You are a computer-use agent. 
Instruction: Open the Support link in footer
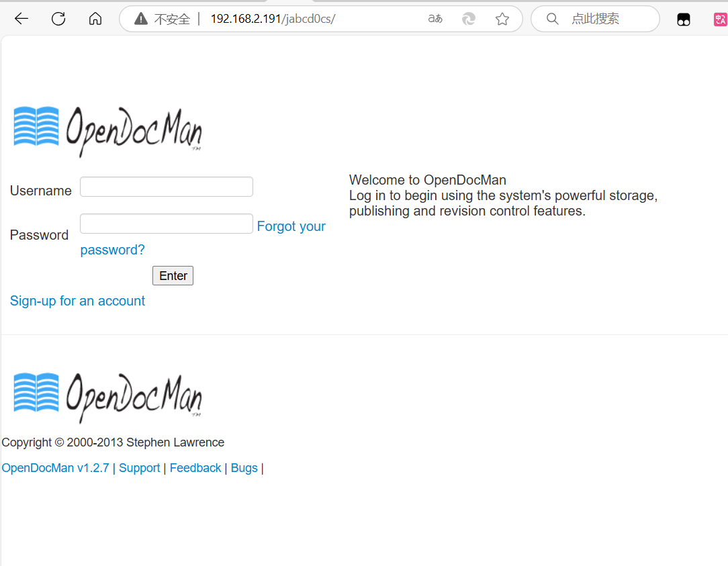(x=139, y=468)
